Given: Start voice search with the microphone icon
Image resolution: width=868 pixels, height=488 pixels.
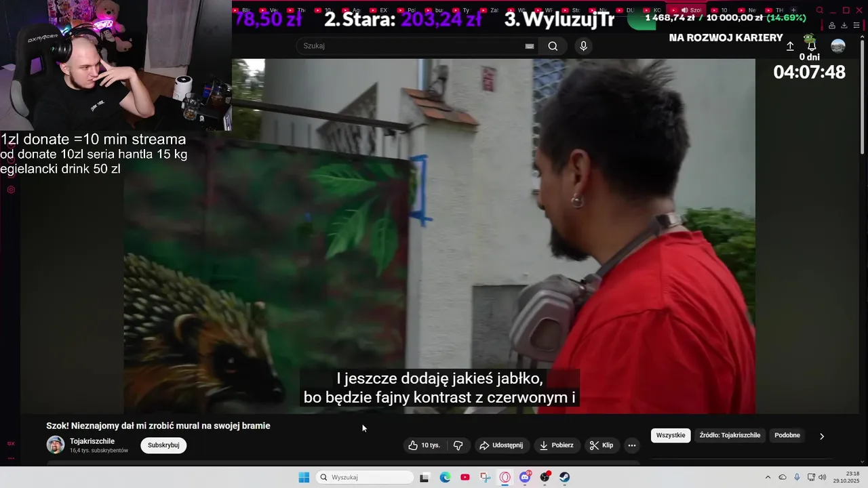Looking at the screenshot, I should 583,46.
